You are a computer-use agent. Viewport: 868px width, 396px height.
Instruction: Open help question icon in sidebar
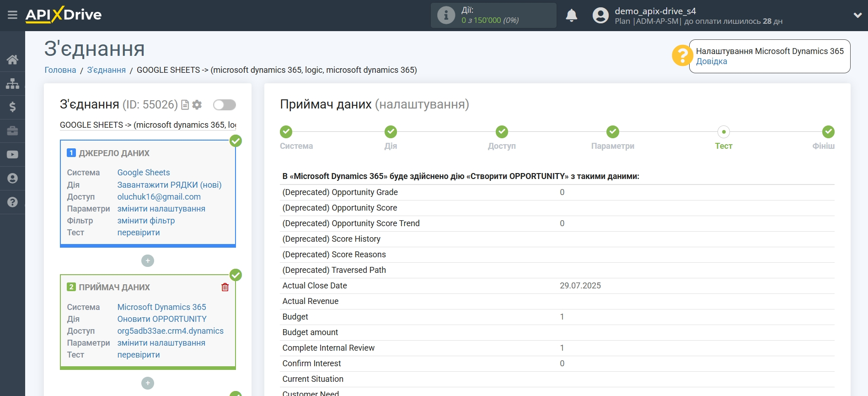coord(12,202)
